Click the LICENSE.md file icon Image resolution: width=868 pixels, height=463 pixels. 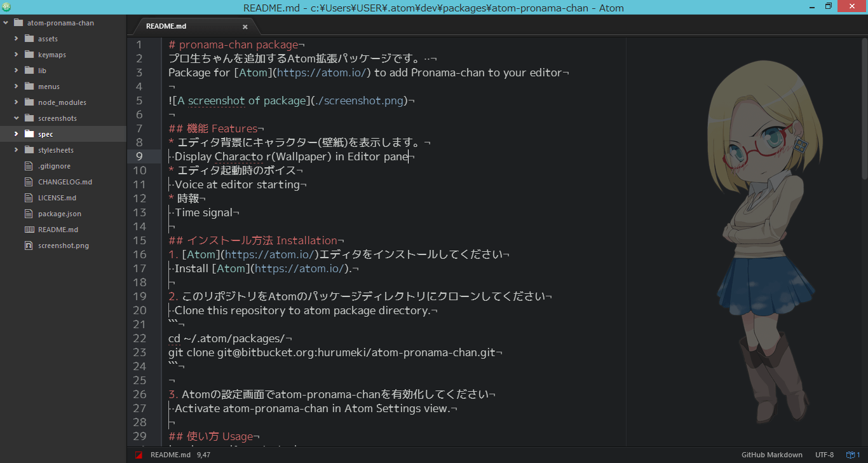click(29, 198)
